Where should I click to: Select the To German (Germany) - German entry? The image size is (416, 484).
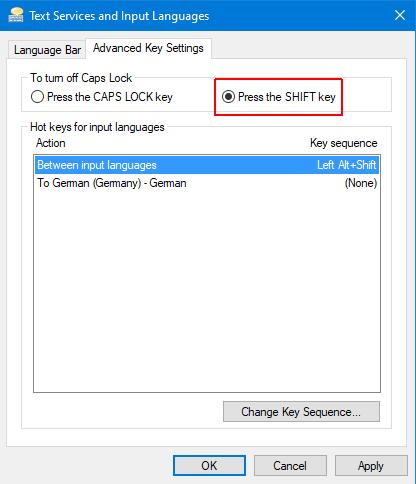207,183
